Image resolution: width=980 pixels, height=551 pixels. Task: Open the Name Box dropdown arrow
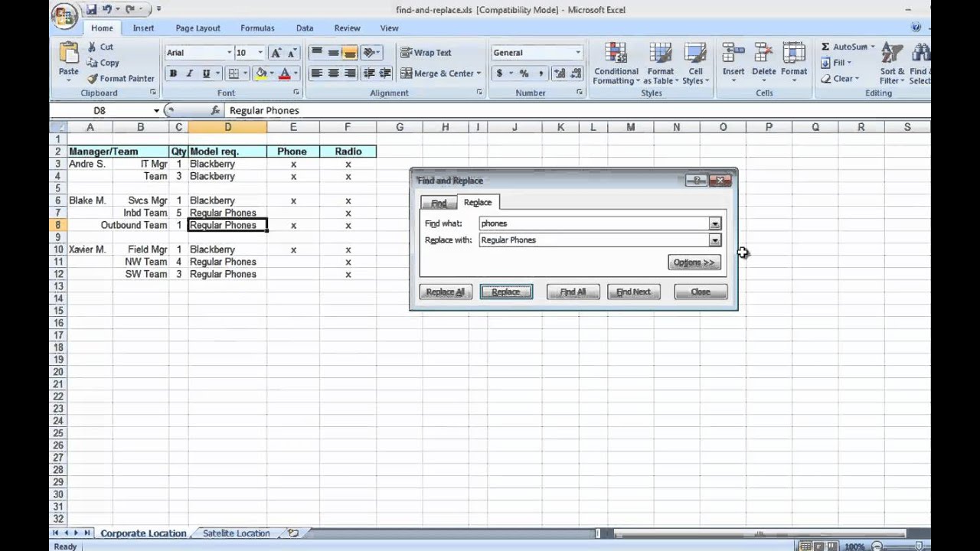pyautogui.click(x=156, y=110)
